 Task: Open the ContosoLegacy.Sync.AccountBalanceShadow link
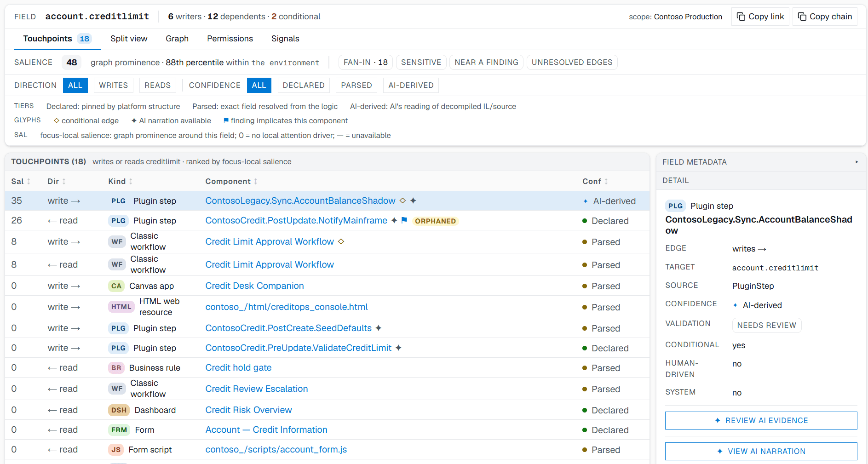tap(300, 200)
